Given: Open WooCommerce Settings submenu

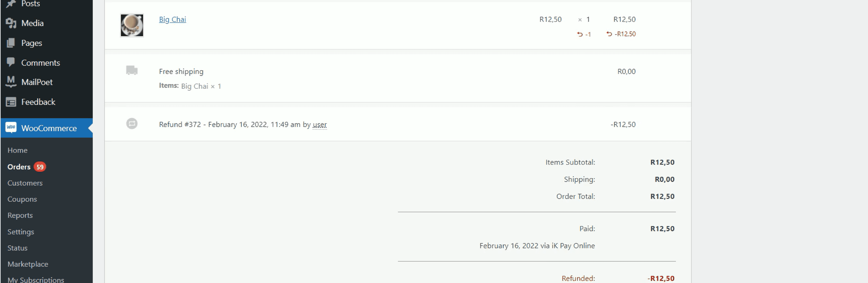Looking at the screenshot, I should pos(21,232).
